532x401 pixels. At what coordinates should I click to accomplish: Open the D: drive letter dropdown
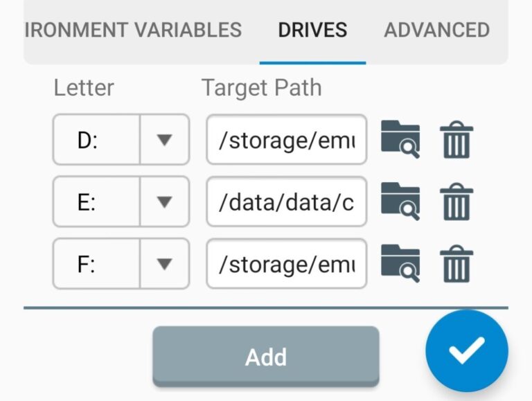point(164,140)
